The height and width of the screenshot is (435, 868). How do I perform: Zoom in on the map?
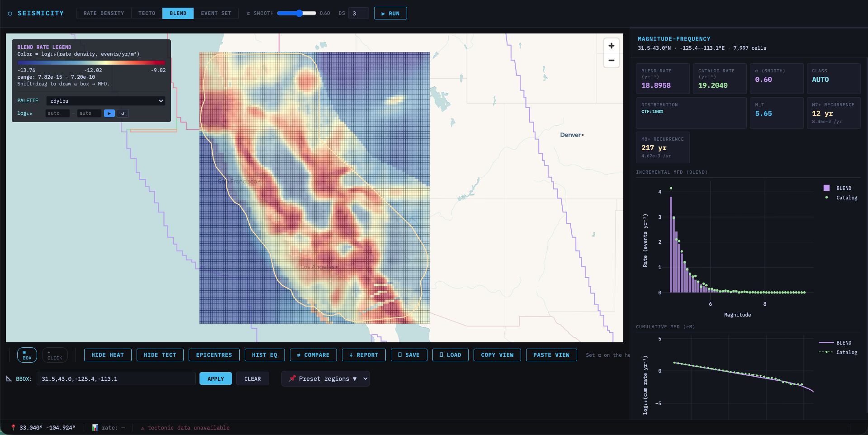611,46
